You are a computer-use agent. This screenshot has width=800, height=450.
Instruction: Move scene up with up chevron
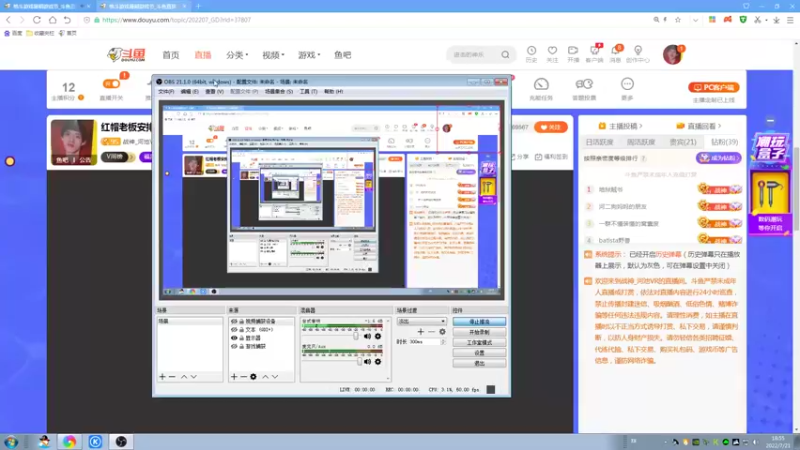click(x=184, y=377)
